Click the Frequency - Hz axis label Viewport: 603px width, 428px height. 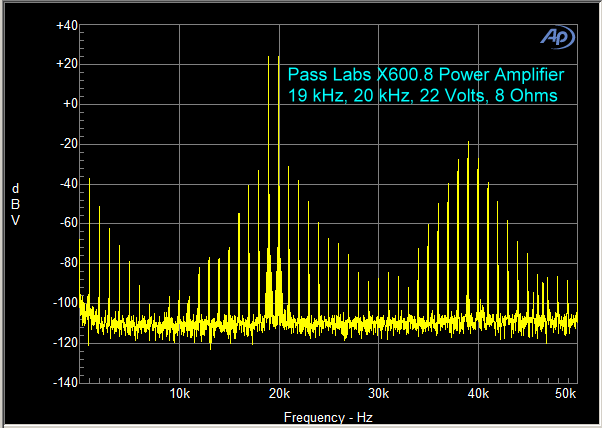tap(327, 417)
